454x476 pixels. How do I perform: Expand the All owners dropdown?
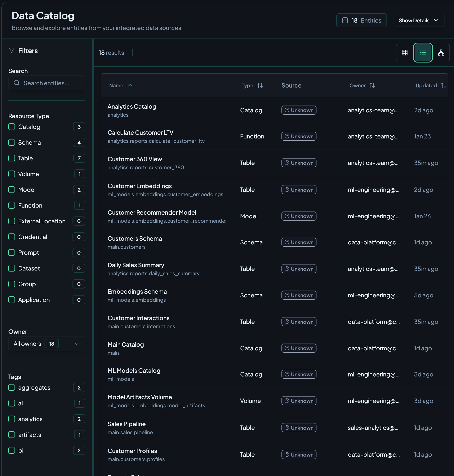pos(47,344)
